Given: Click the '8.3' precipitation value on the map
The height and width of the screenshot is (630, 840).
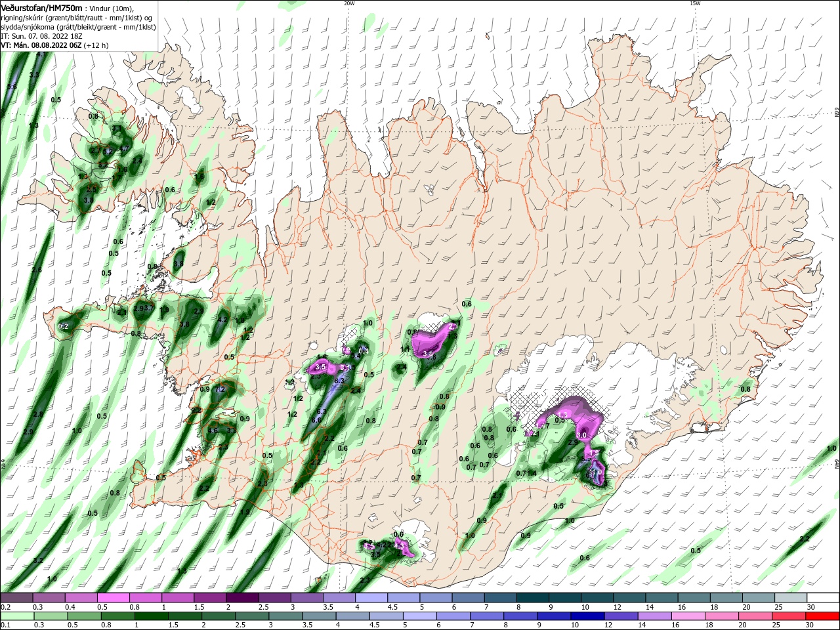Looking at the screenshot, I should 339,381.
